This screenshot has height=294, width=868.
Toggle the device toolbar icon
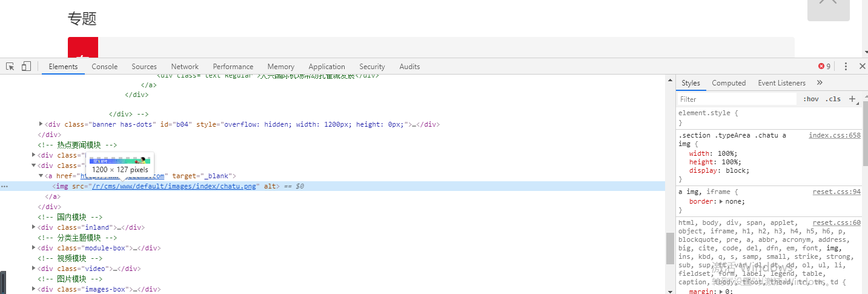(x=26, y=67)
